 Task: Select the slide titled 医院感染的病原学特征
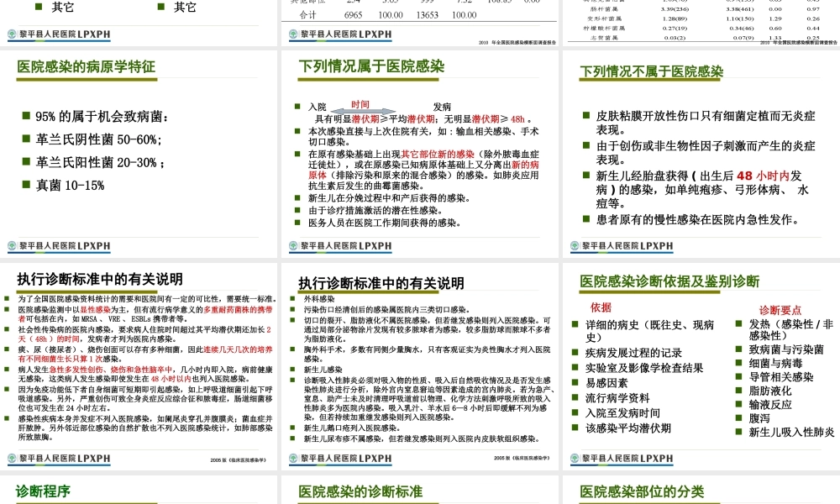coord(139,155)
